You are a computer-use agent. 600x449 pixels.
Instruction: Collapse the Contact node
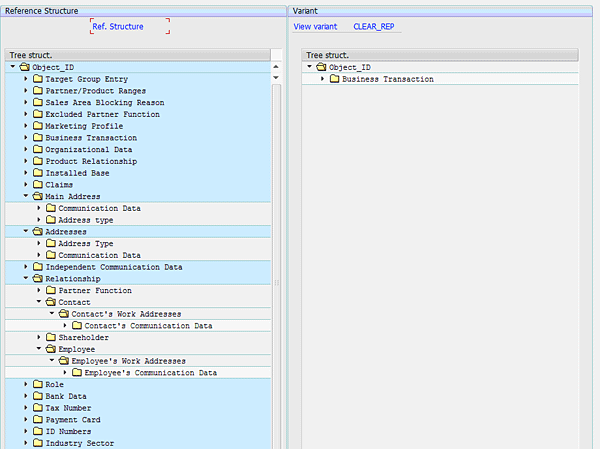pos(39,302)
